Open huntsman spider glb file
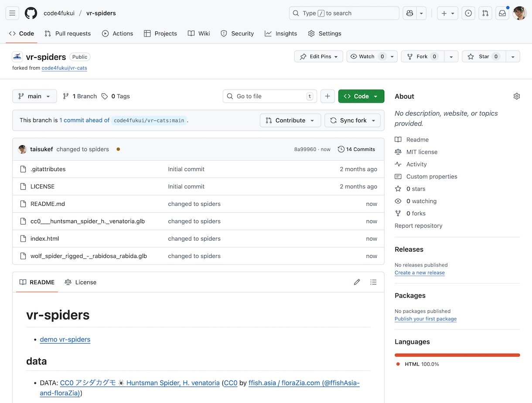 pyautogui.click(x=88, y=222)
